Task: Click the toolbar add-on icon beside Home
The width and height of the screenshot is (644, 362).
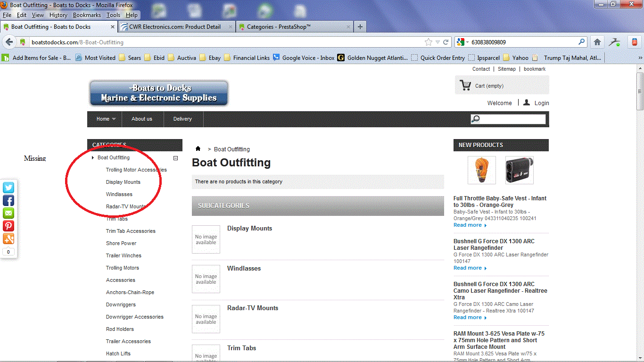Action: (614, 42)
